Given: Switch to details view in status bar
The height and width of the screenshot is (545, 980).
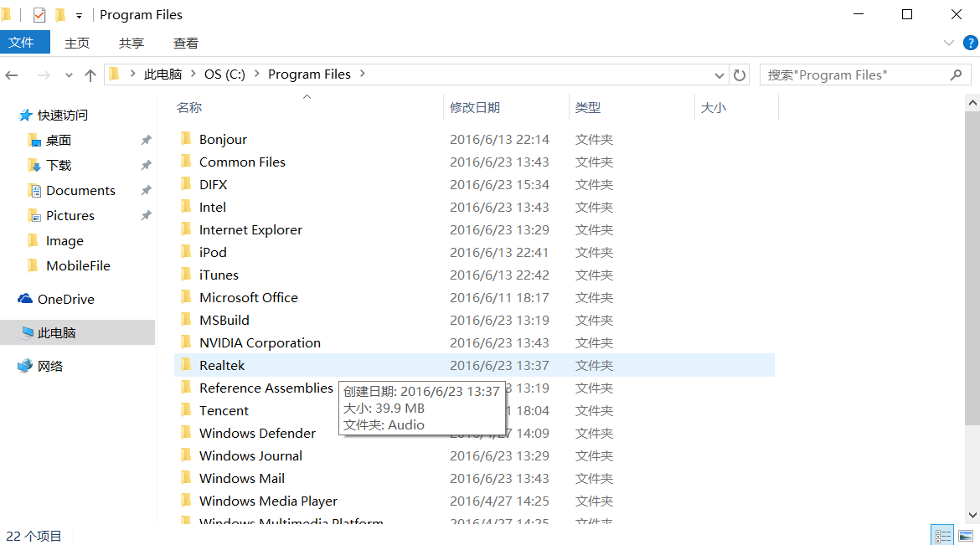Looking at the screenshot, I should click(942, 536).
